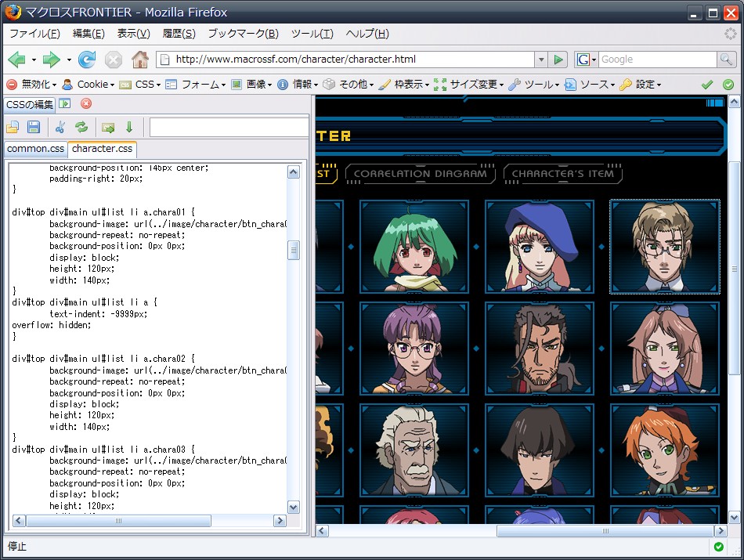Click the Save CSS disk icon
The width and height of the screenshot is (744, 560).
34,127
